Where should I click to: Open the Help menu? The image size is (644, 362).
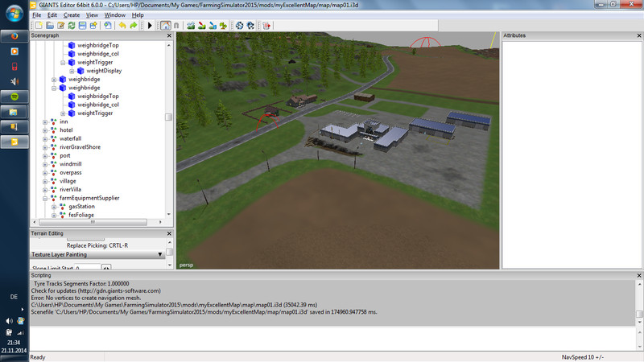138,14
